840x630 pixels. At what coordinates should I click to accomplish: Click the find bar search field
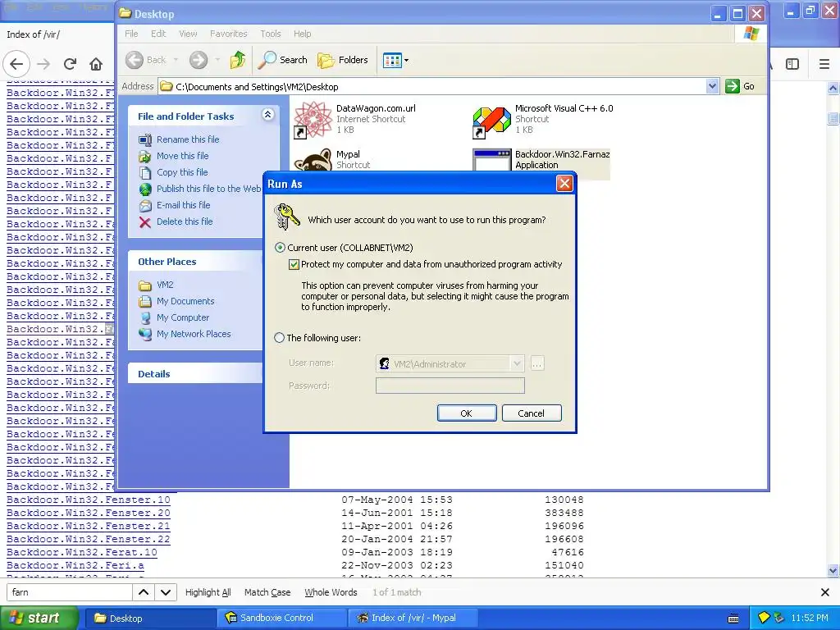point(69,592)
